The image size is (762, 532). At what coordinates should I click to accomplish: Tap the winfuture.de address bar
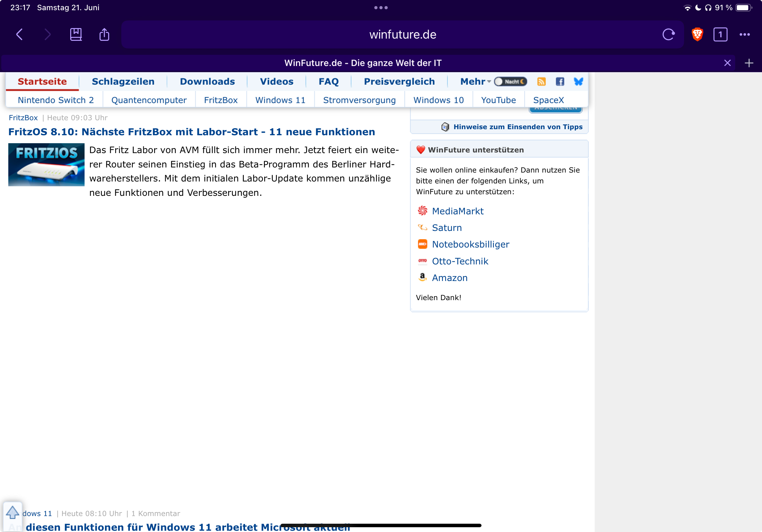tap(402, 34)
